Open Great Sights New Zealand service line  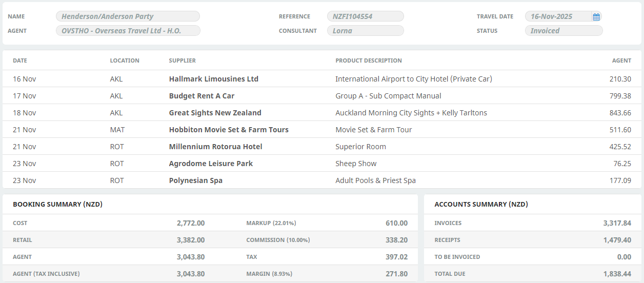pyautogui.click(x=215, y=113)
